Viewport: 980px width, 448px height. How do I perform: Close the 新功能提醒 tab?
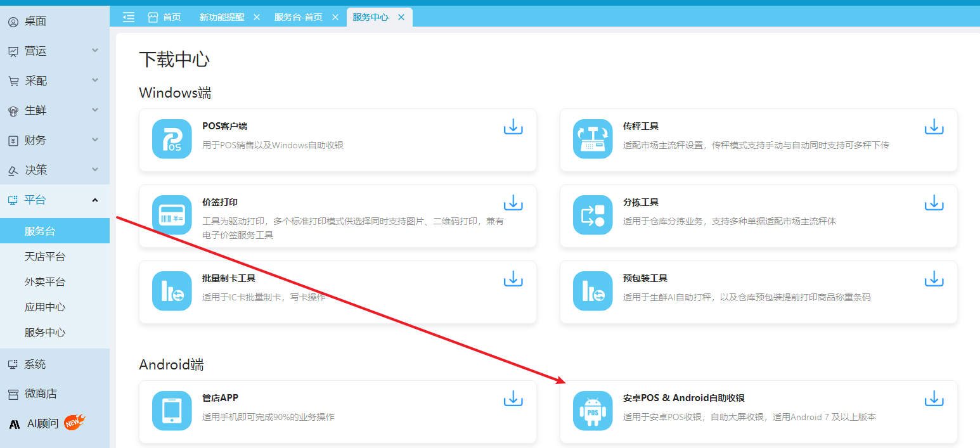(x=257, y=17)
